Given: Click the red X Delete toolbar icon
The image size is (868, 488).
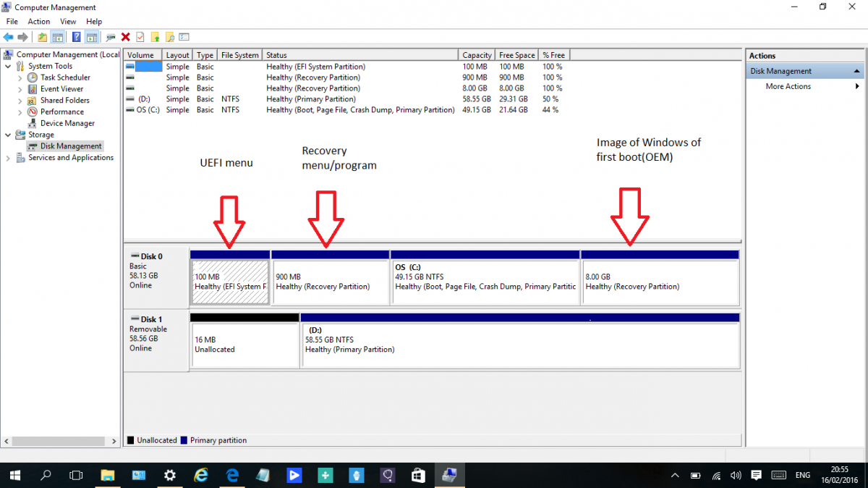Looking at the screenshot, I should pyautogui.click(x=126, y=37).
